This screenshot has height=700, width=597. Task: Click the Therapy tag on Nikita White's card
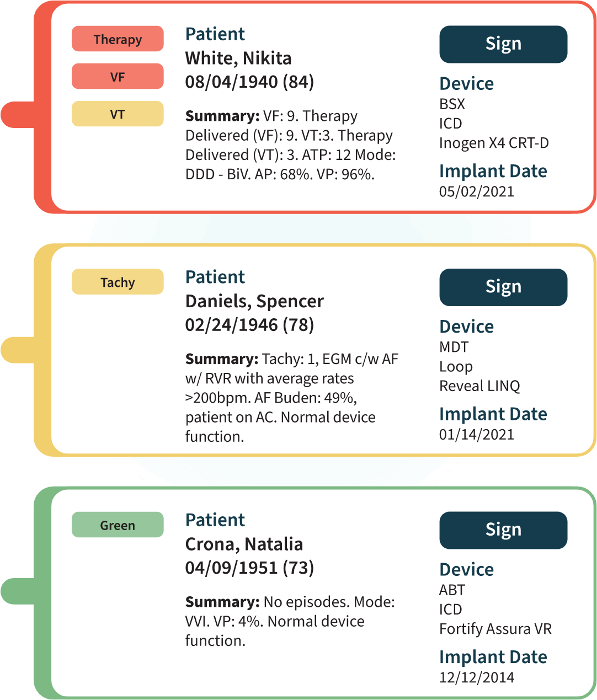point(117,39)
